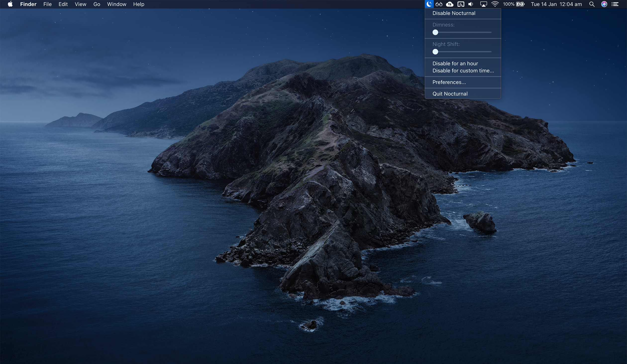
Task: Open Notification Center list icon
Action: click(615, 4)
